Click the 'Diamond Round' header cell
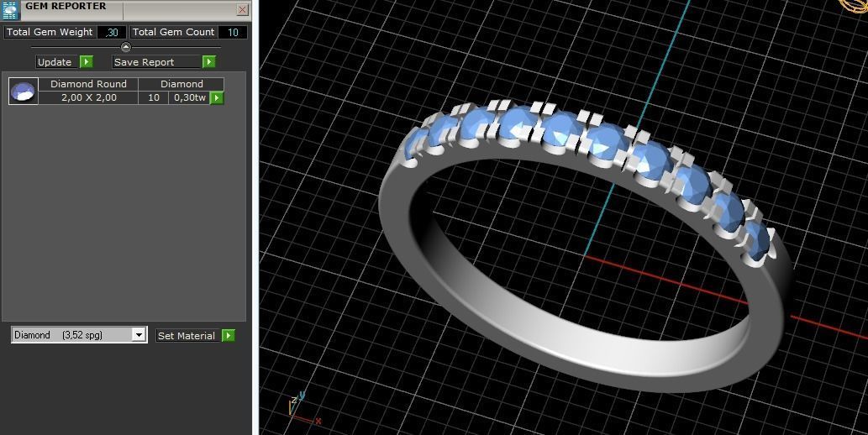The width and height of the screenshot is (868, 435). coord(88,84)
